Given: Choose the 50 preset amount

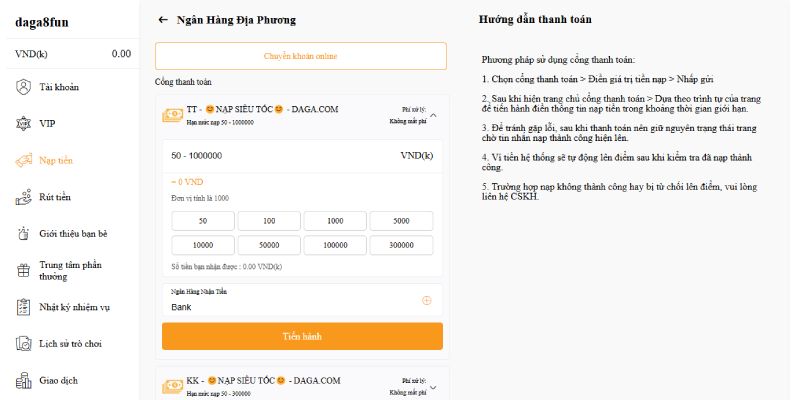Looking at the screenshot, I should (203, 221).
